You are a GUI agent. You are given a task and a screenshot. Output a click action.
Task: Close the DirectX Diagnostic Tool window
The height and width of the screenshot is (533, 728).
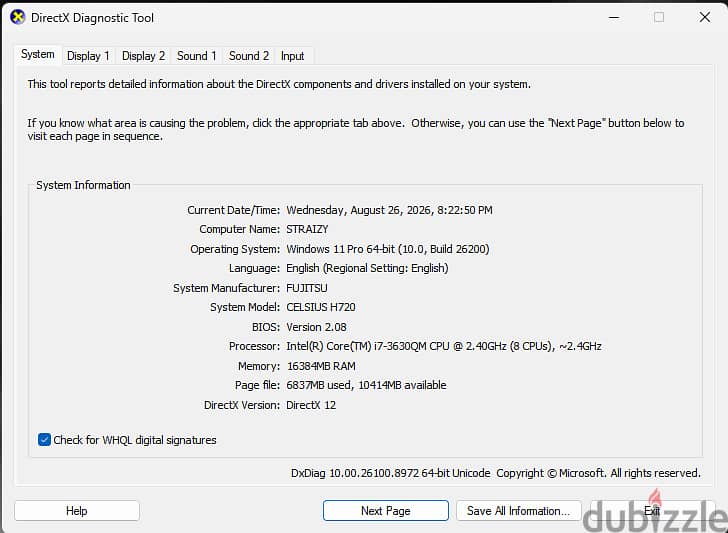tap(704, 18)
